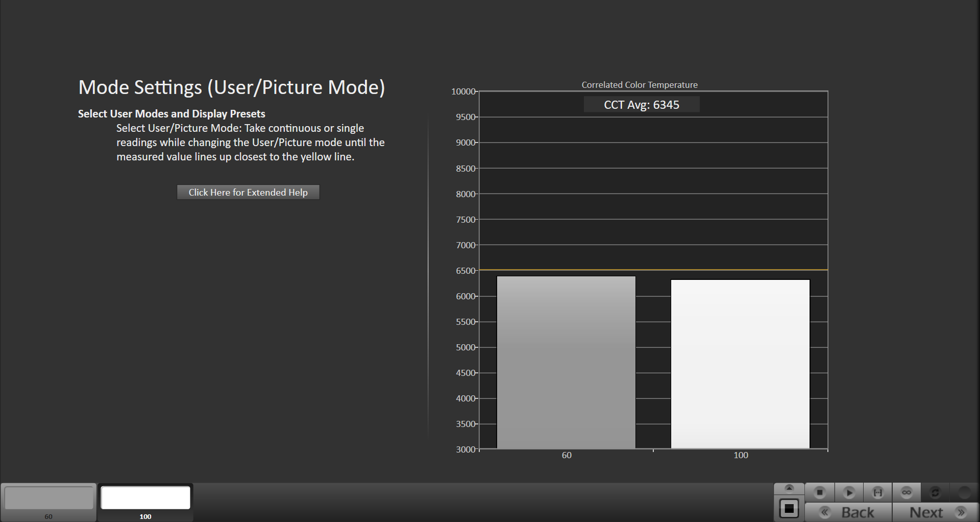The height and width of the screenshot is (522, 980).
Task: Click the Stop measurement icon
Action: point(820,492)
